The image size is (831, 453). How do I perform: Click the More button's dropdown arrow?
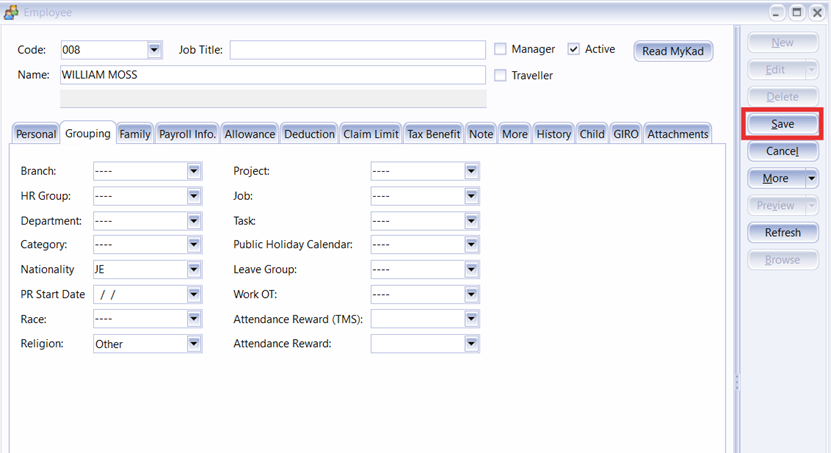click(812, 178)
